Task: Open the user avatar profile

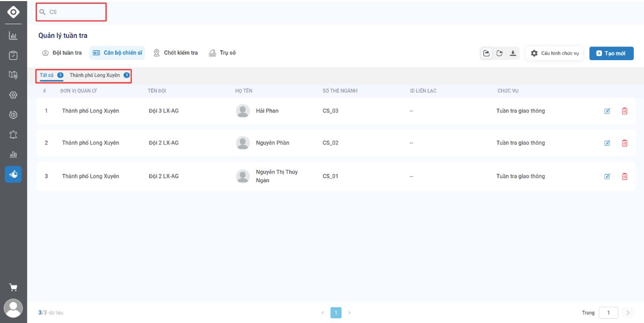Action: coord(13,309)
